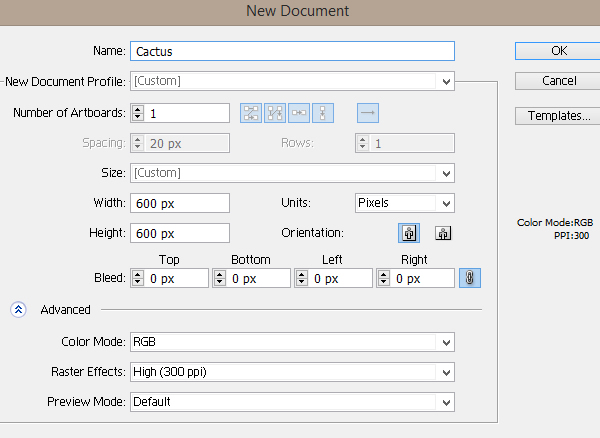This screenshot has width=600, height=438.
Task: Choose the Arrange by Column layout icon
Action: click(324, 113)
